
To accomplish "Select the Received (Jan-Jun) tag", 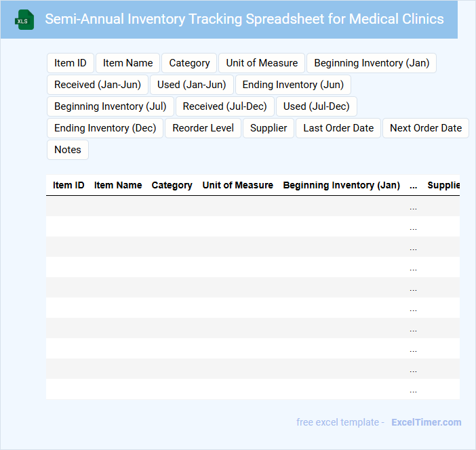I will click(x=98, y=85).
